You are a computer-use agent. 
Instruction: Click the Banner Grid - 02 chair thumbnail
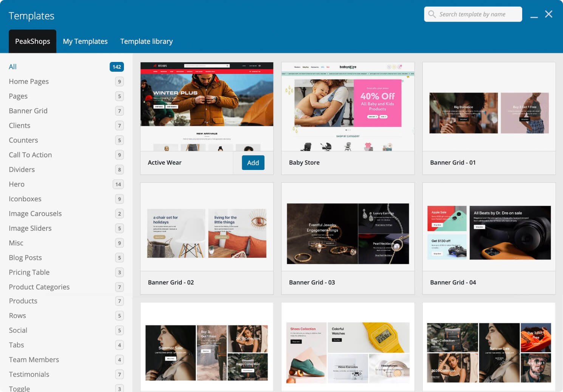(207, 233)
